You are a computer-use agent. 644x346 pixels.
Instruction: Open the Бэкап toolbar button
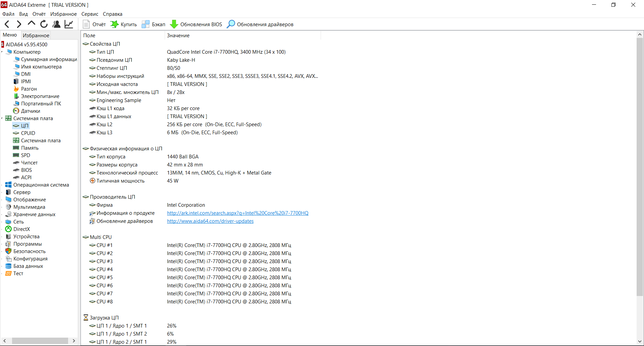click(x=153, y=24)
